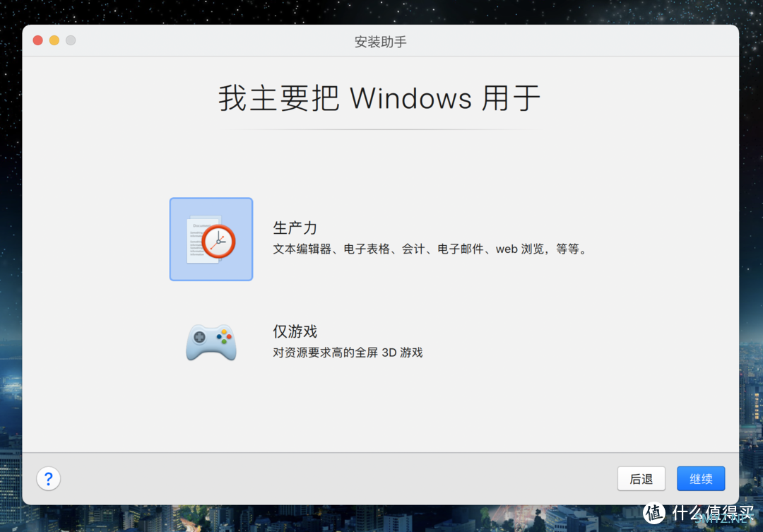
Task: Click the 安装助手 window title
Action: 381,42
